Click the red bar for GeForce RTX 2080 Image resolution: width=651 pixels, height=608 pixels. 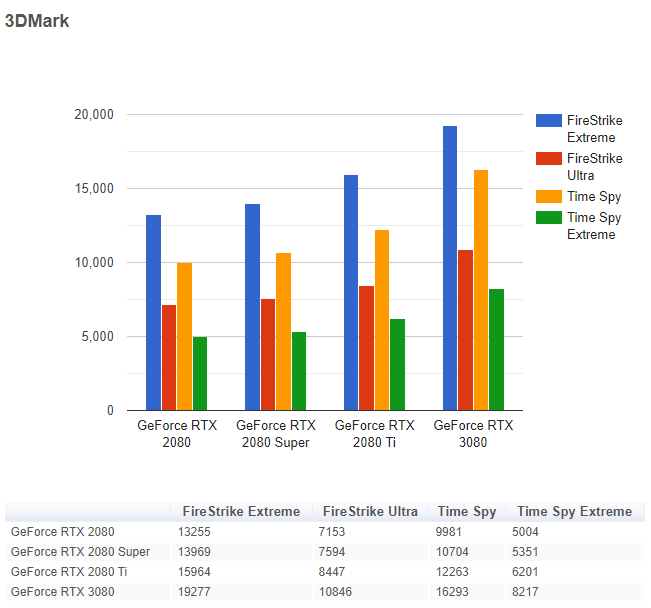coord(169,358)
